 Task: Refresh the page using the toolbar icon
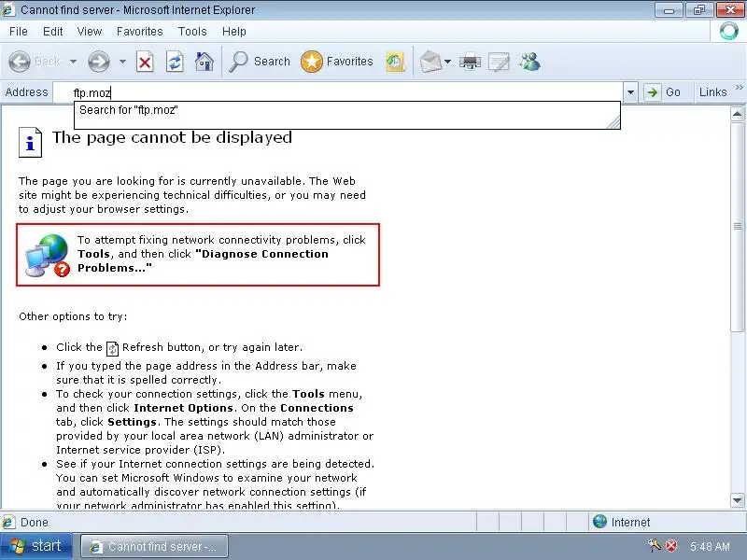[x=175, y=62]
